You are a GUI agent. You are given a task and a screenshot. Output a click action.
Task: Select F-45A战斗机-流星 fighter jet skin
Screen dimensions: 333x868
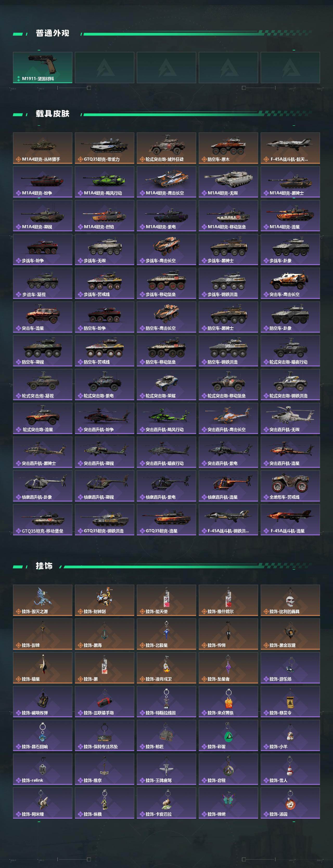290,520
